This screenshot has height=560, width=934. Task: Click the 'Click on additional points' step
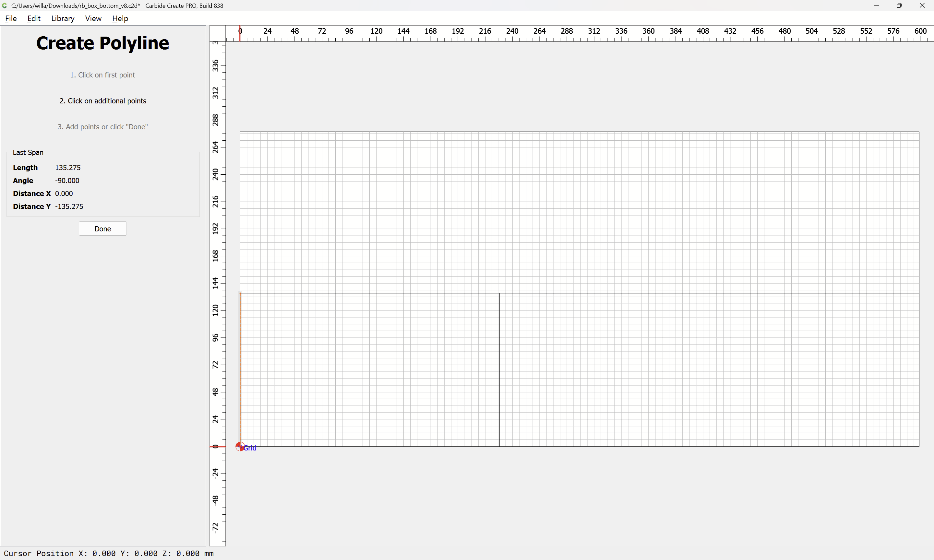103,101
